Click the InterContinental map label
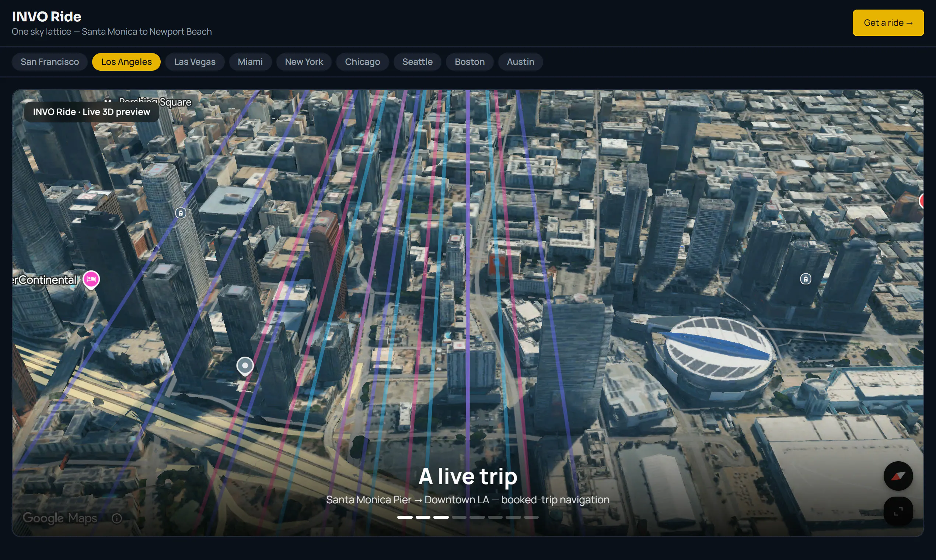The width and height of the screenshot is (936, 560). point(45,280)
